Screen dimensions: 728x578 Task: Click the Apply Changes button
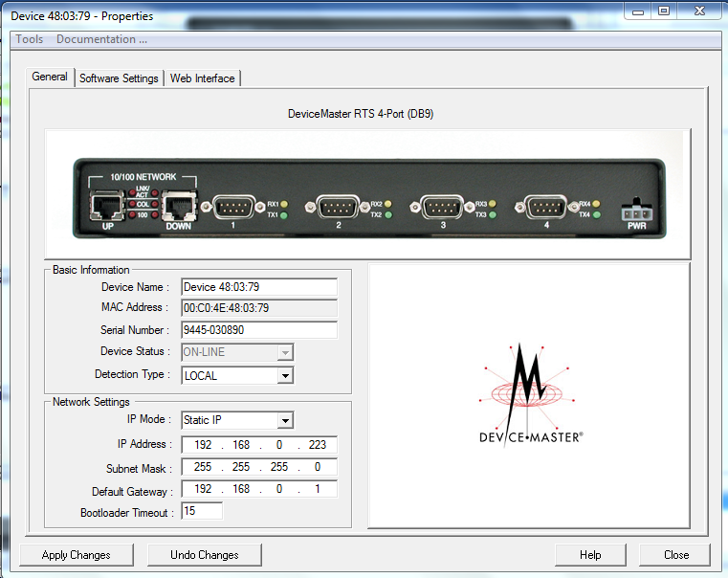[x=77, y=555]
